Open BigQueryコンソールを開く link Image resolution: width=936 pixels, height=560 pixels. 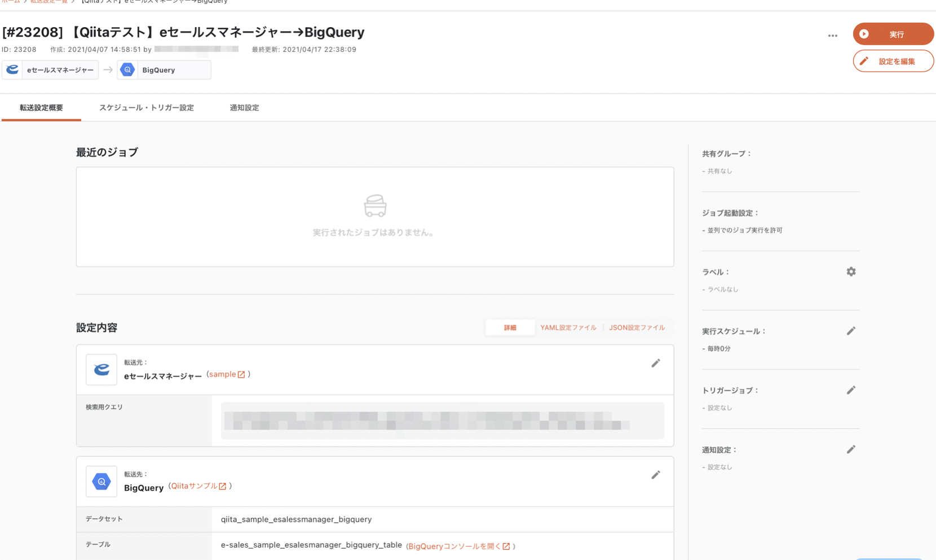pyautogui.click(x=459, y=546)
